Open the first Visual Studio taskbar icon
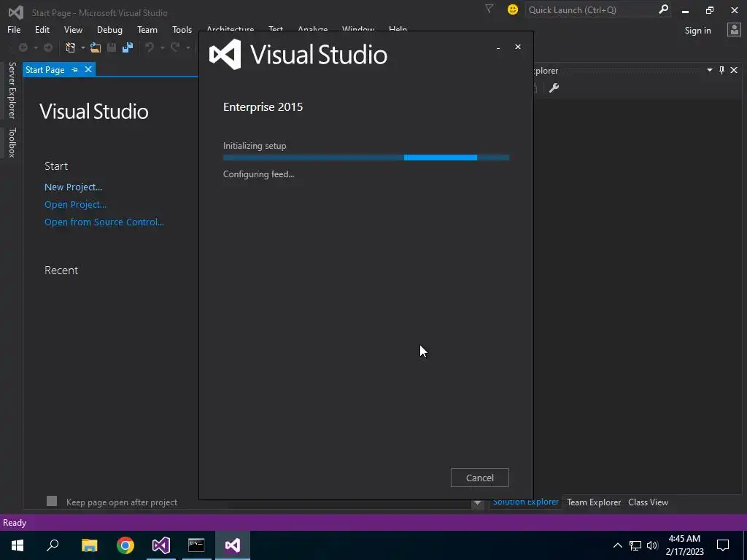This screenshot has width=747, height=560. 161,545
